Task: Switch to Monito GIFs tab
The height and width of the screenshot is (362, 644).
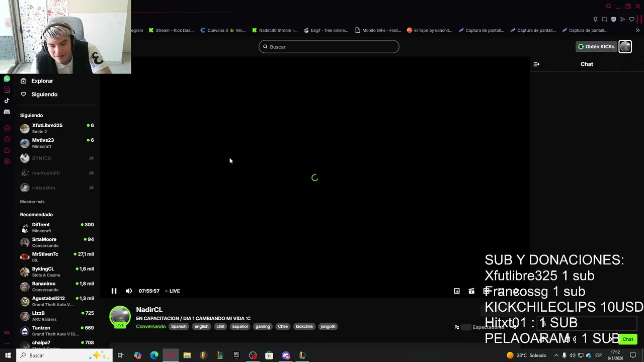Action: point(378,30)
